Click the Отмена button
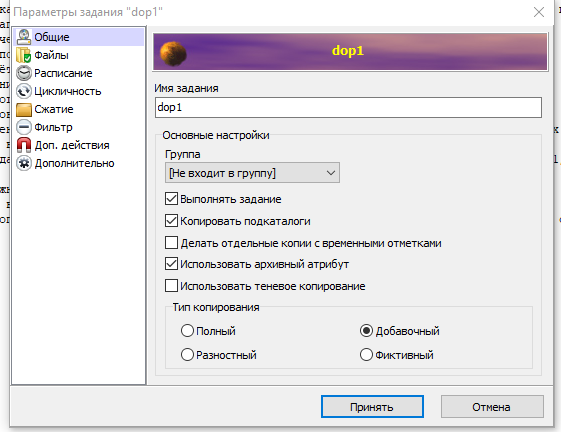The width and height of the screenshot is (561, 432). [492, 407]
